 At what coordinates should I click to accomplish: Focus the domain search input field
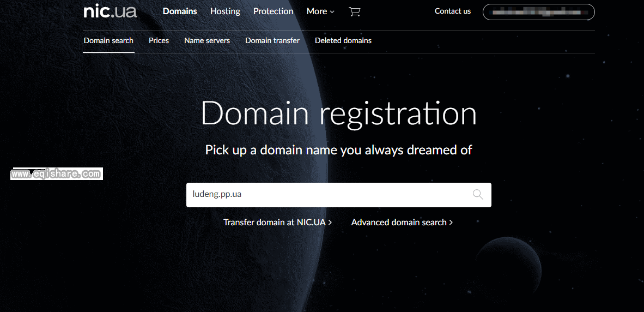point(327,195)
